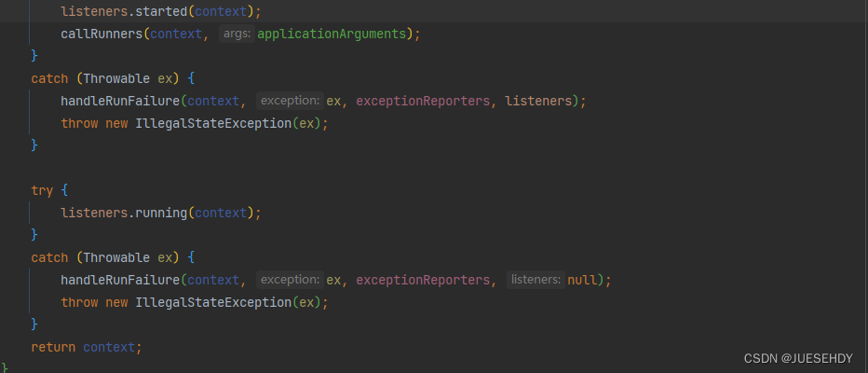Click the semicolon after 'return context'

coord(140,348)
